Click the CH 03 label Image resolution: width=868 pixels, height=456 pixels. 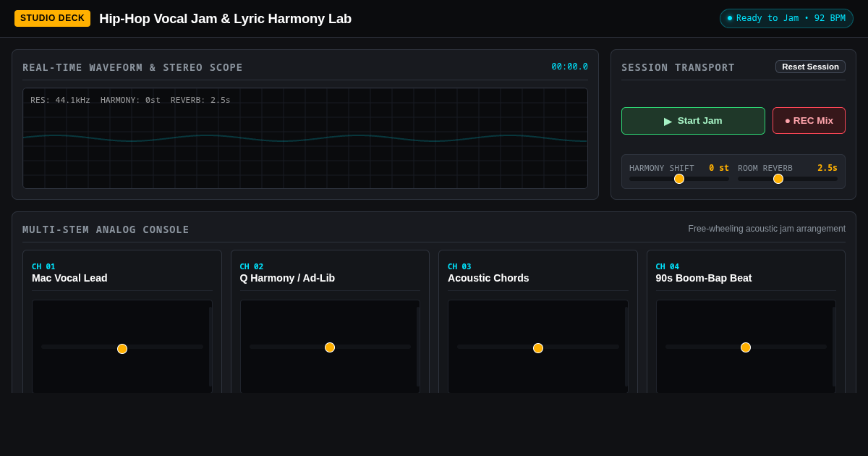pos(459,266)
